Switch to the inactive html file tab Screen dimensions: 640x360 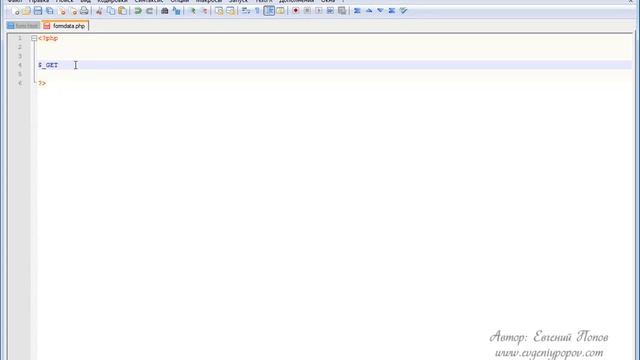tap(23, 26)
